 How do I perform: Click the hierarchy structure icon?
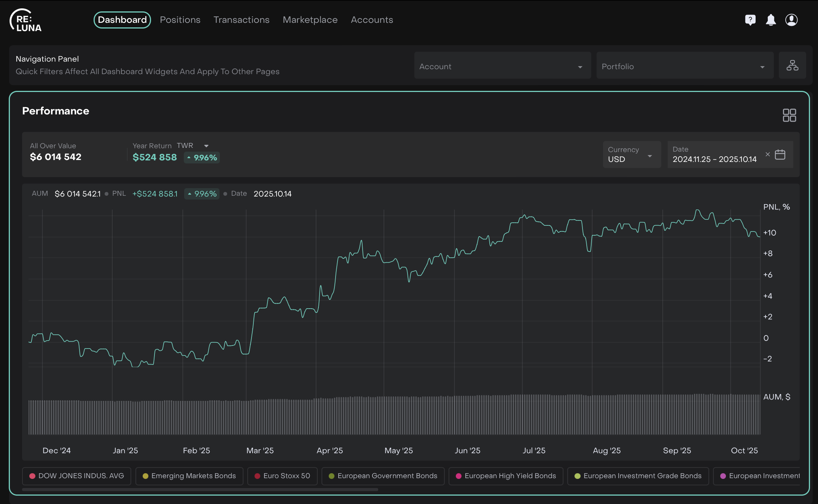[792, 65]
